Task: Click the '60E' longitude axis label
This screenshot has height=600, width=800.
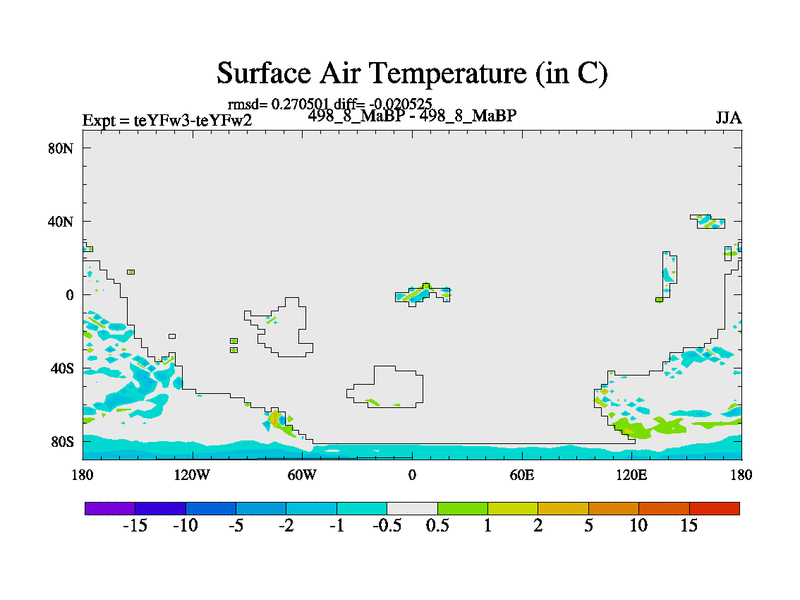Action: tap(522, 473)
